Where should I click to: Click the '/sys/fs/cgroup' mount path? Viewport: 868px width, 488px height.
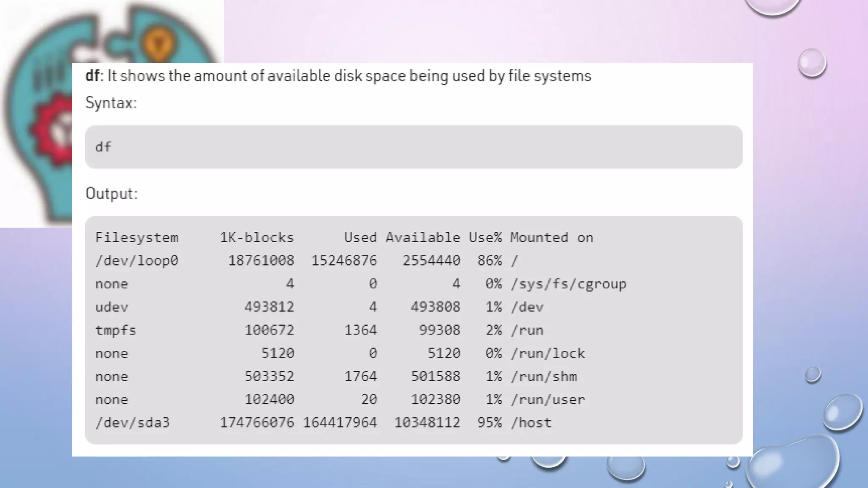click(x=568, y=284)
